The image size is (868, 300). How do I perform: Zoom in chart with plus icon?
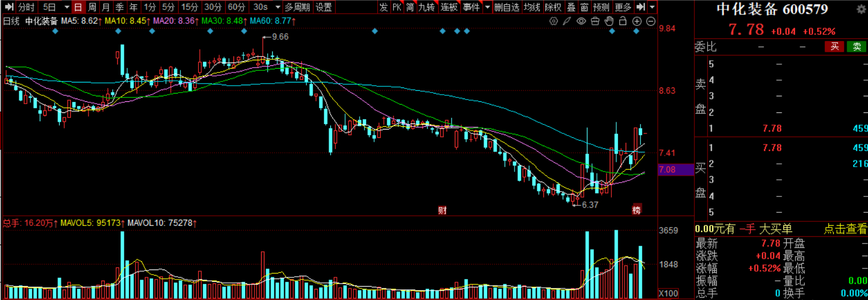point(637,22)
